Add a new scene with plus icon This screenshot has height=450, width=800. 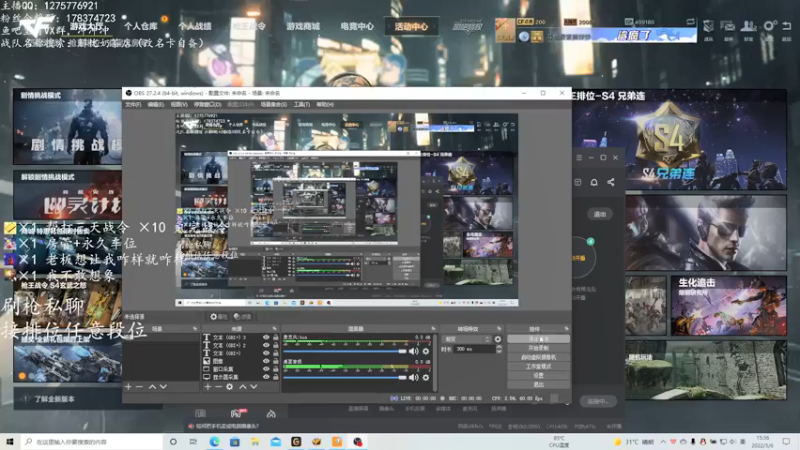[129, 387]
